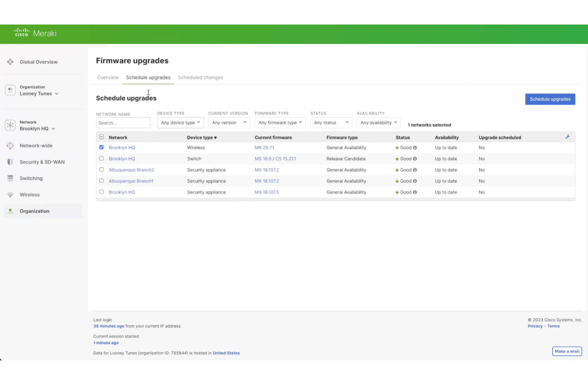Open Wireless wifi icon
Image resolution: width=588 pixels, height=392 pixels.
[x=10, y=195]
